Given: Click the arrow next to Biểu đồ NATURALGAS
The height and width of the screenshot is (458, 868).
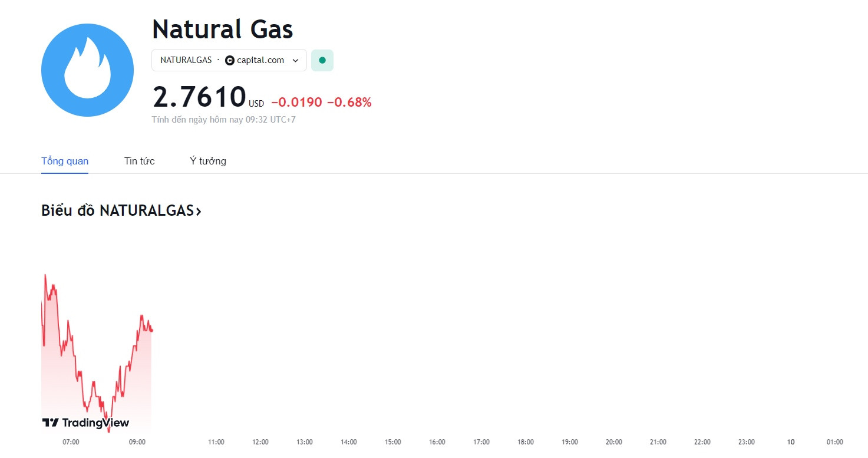Looking at the screenshot, I should (x=199, y=211).
